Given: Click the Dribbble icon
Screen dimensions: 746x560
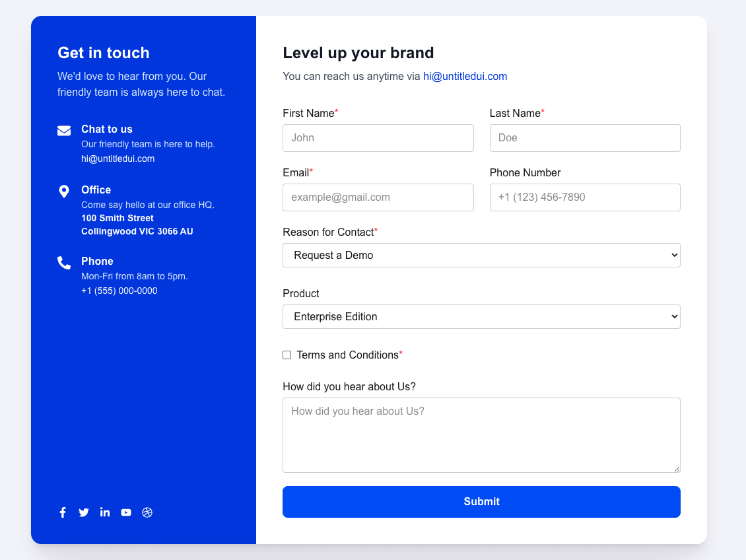Looking at the screenshot, I should [147, 512].
